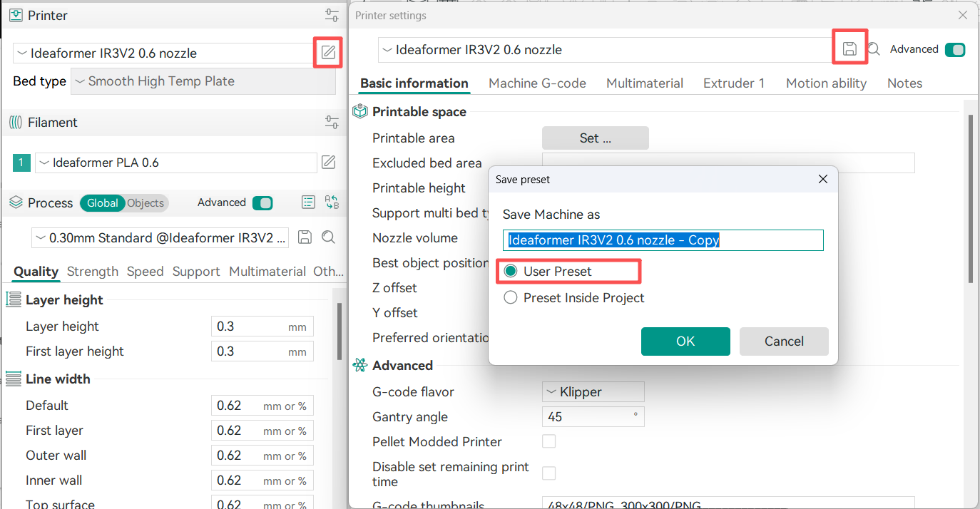Screen dimensions: 980x509
Task: Select the User Preset radio button
Action: pyautogui.click(x=511, y=272)
